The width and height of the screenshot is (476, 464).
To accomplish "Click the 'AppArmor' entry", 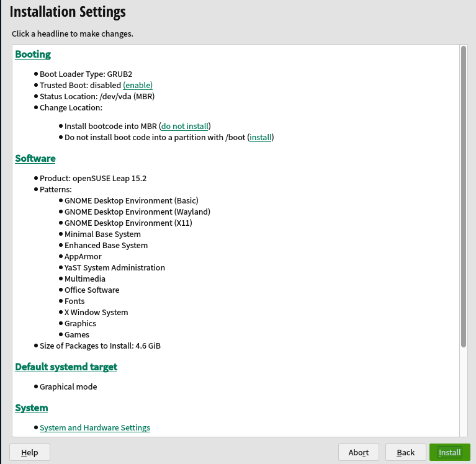I will click(83, 257).
